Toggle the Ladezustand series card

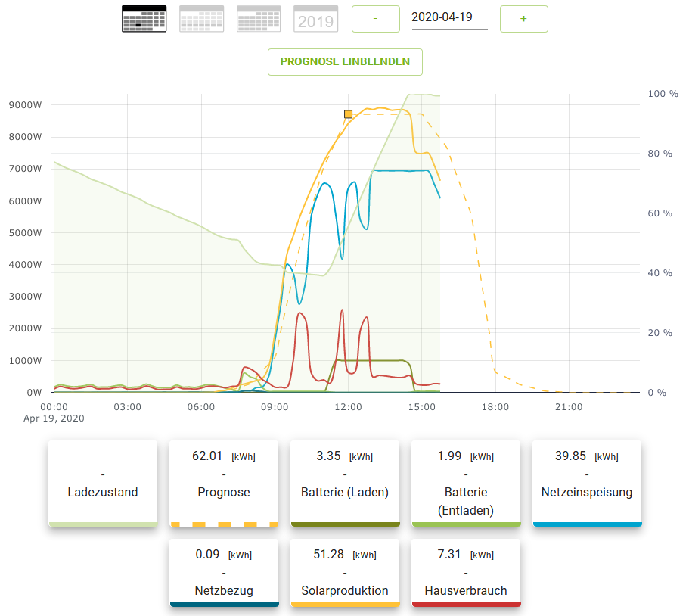click(x=103, y=483)
